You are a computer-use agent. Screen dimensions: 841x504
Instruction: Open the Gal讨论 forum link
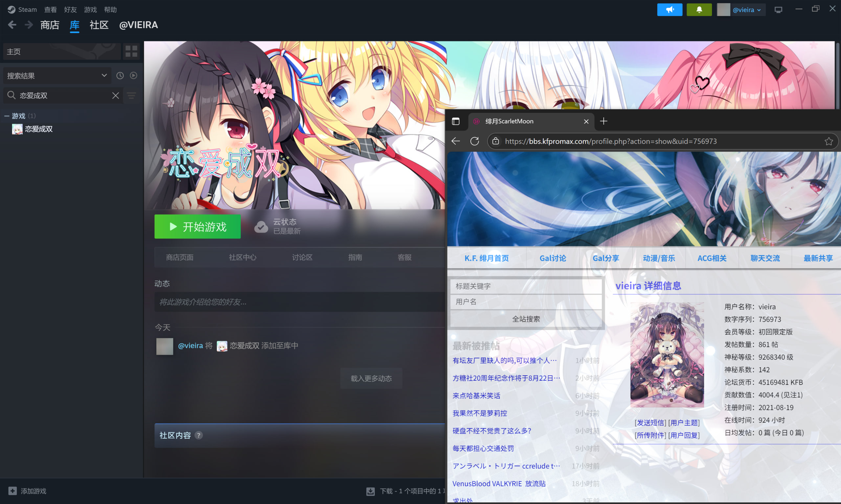(553, 258)
